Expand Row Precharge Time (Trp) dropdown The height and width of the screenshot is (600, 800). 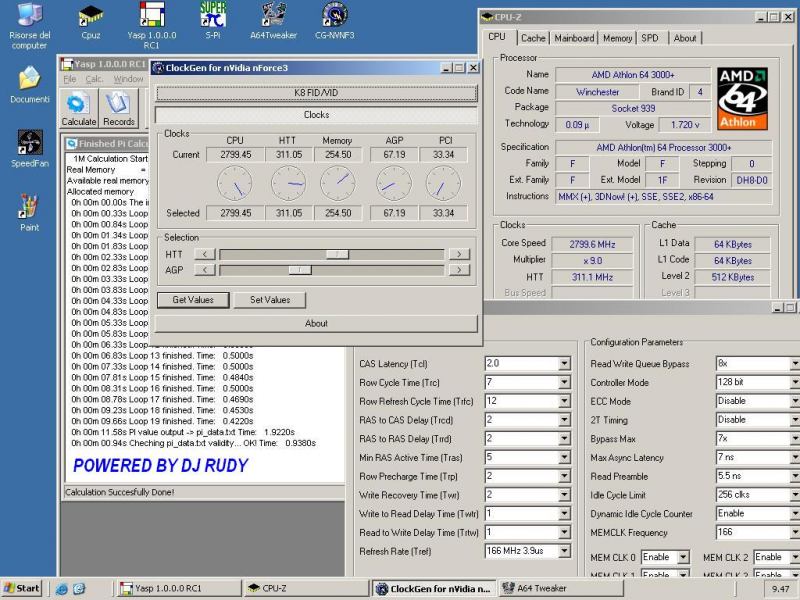point(564,477)
